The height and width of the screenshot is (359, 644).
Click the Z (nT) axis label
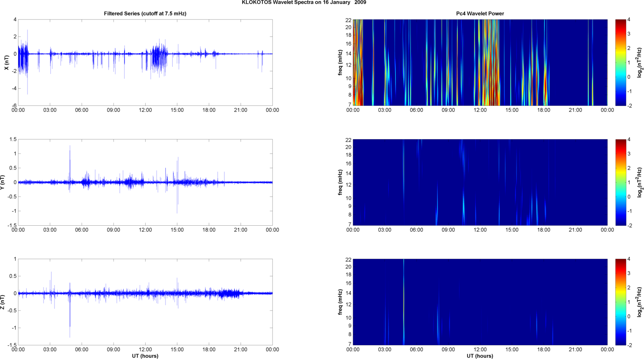(x=3, y=302)
